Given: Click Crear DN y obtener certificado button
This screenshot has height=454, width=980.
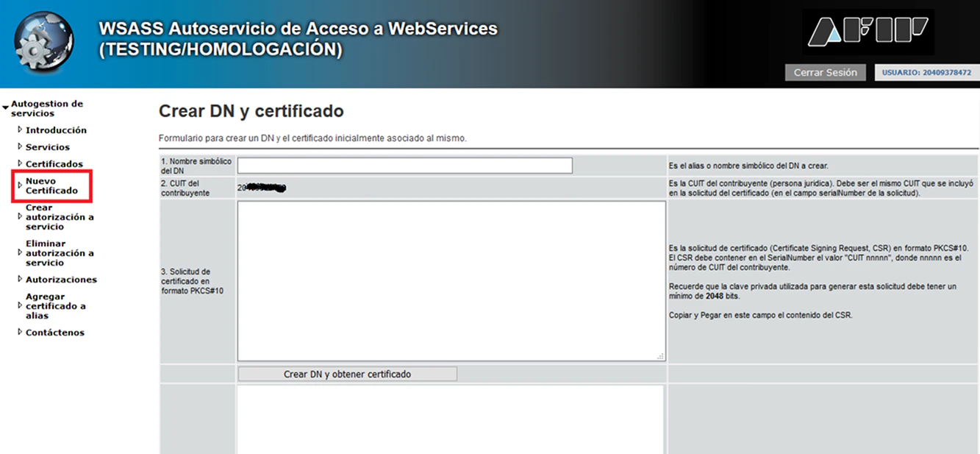Looking at the screenshot, I should (347, 374).
